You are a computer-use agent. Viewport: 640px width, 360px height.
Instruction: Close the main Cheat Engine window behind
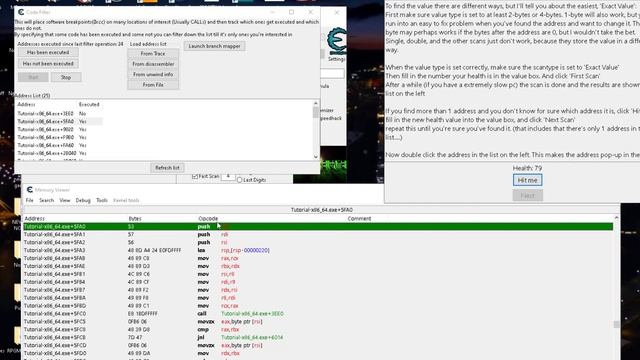(337, 13)
